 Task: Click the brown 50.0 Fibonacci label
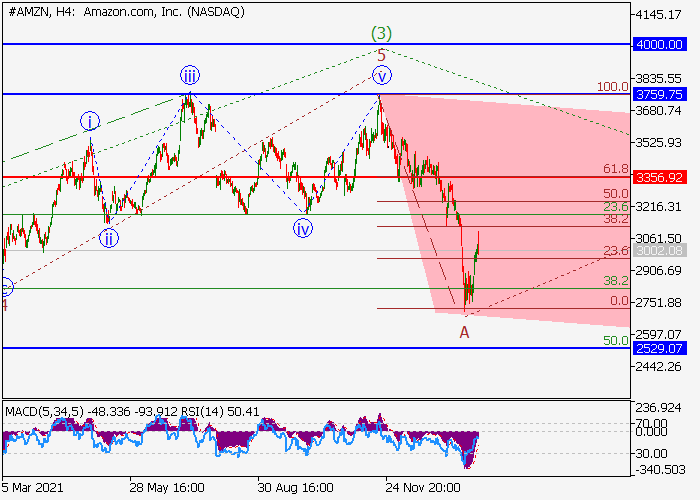click(x=616, y=194)
